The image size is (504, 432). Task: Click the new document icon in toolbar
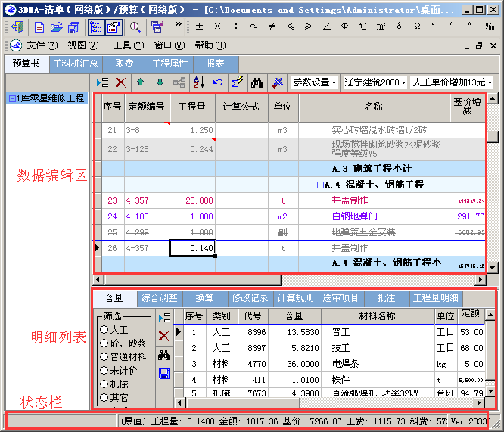click(x=39, y=27)
